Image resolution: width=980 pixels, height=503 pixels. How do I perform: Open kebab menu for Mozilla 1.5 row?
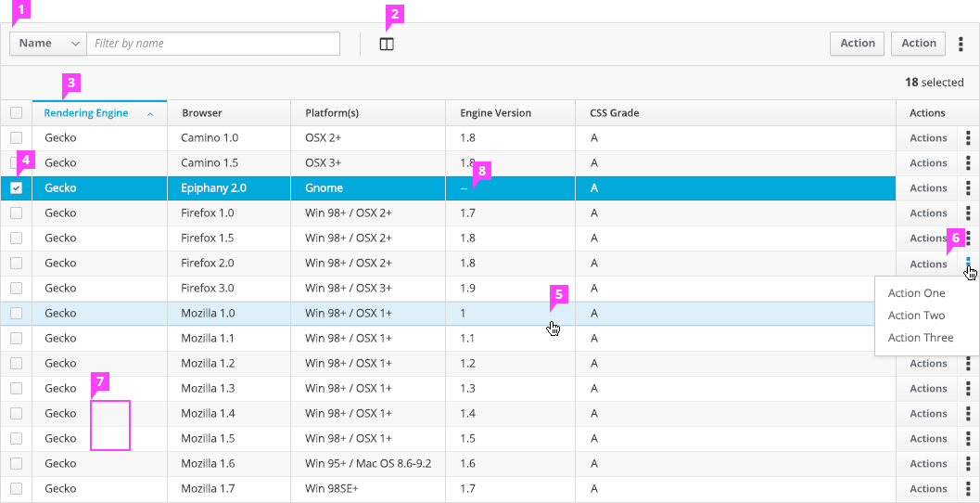pyautogui.click(x=968, y=439)
